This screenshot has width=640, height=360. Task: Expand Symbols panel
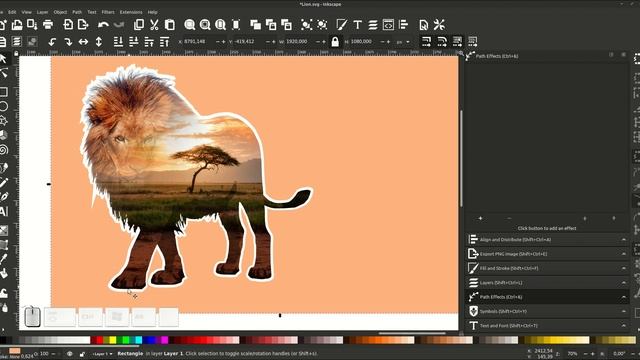(547, 311)
